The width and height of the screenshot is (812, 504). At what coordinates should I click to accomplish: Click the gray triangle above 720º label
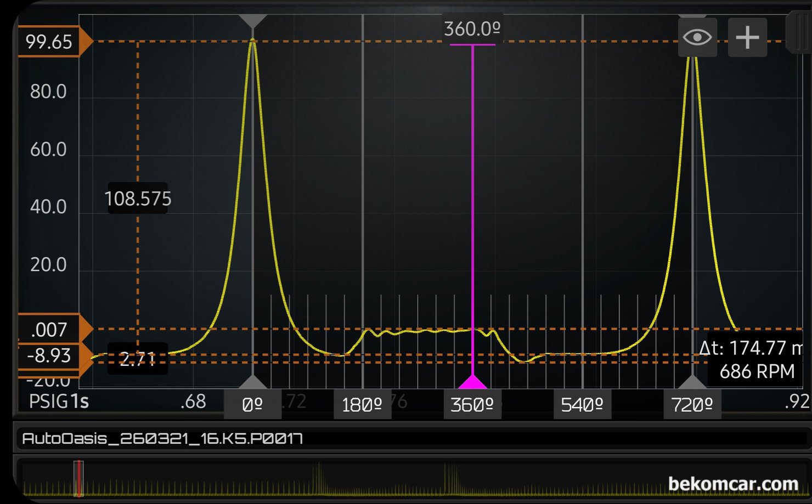point(692,382)
